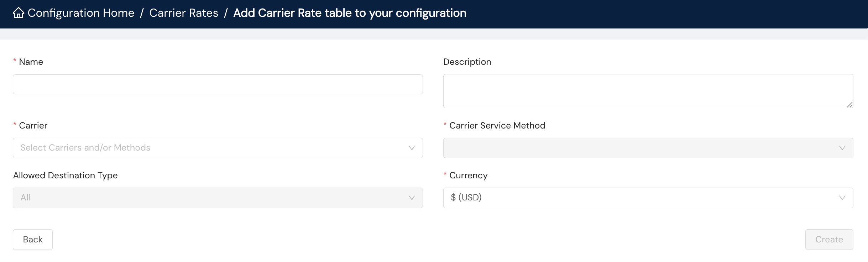The width and height of the screenshot is (868, 262).
Task: Click the current page breadcrumb title
Action: point(350,13)
